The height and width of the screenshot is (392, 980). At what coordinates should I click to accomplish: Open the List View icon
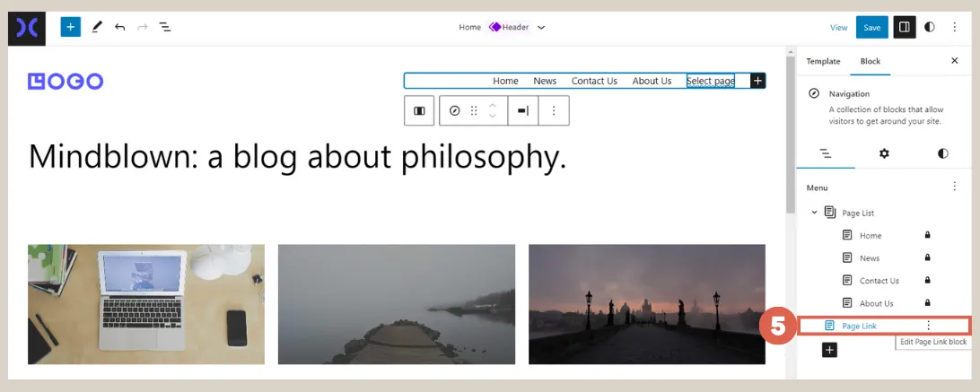[x=165, y=27]
